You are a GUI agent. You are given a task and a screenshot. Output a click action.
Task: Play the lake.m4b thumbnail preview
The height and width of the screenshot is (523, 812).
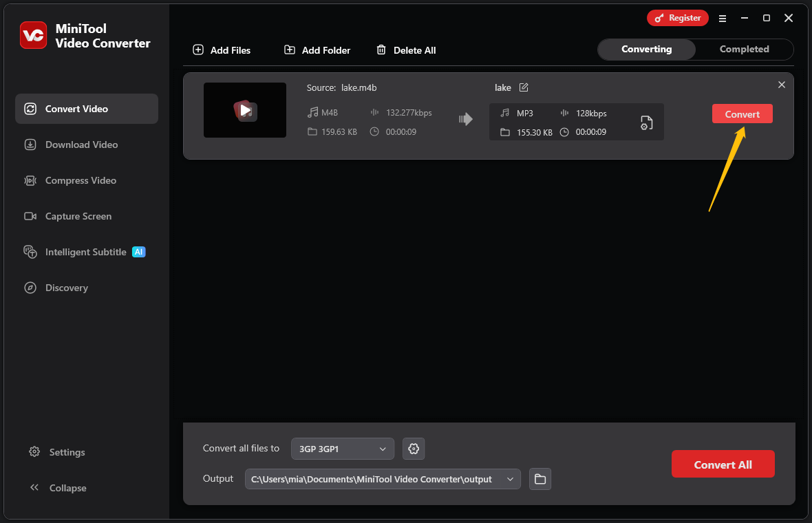pos(245,110)
